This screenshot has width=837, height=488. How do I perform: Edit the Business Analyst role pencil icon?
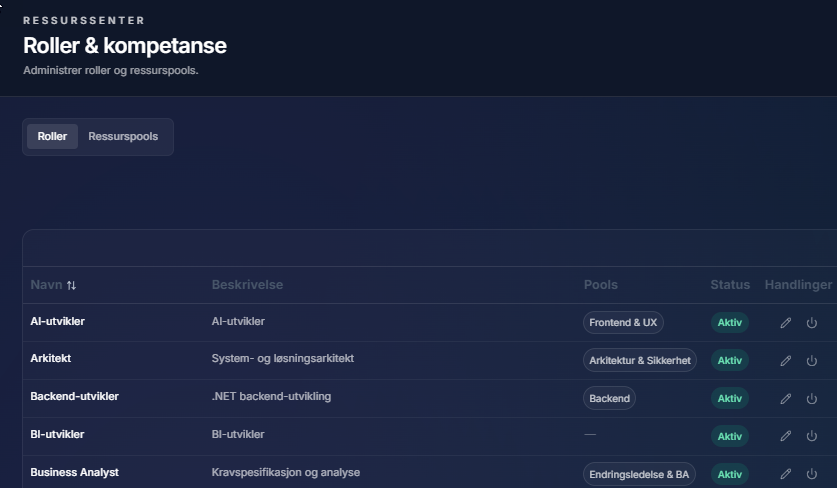coord(785,474)
